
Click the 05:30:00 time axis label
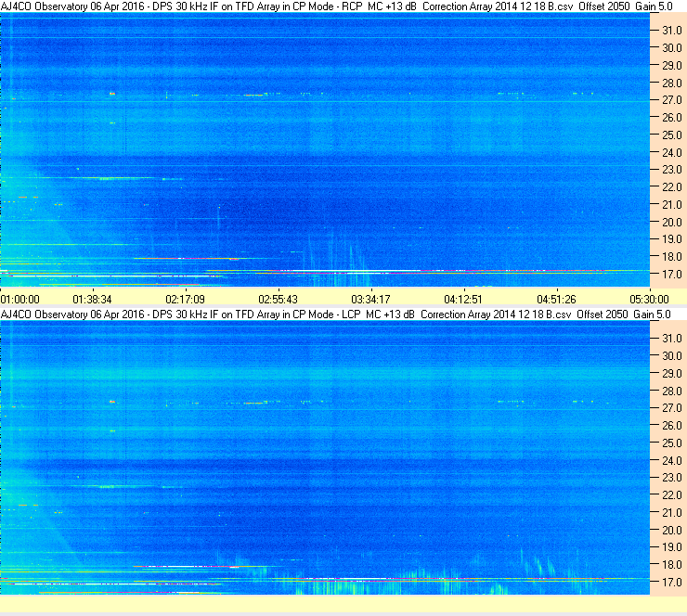click(649, 300)
